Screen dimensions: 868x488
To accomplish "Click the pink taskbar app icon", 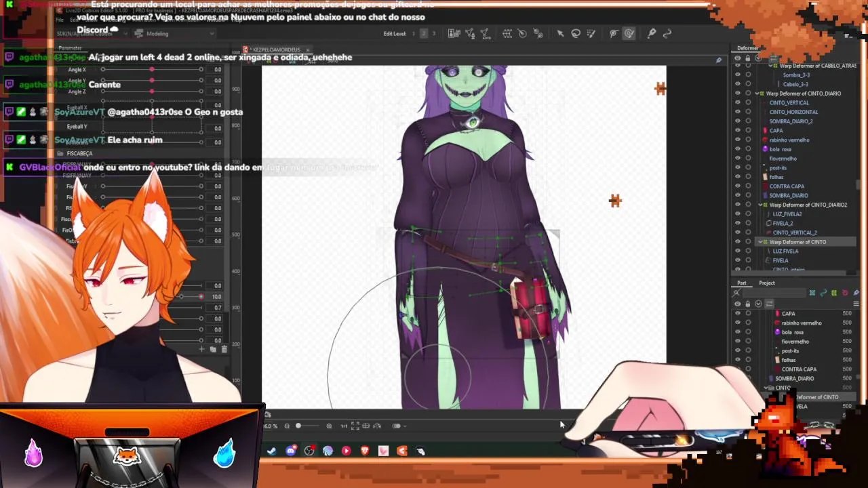I will [383, 451].
